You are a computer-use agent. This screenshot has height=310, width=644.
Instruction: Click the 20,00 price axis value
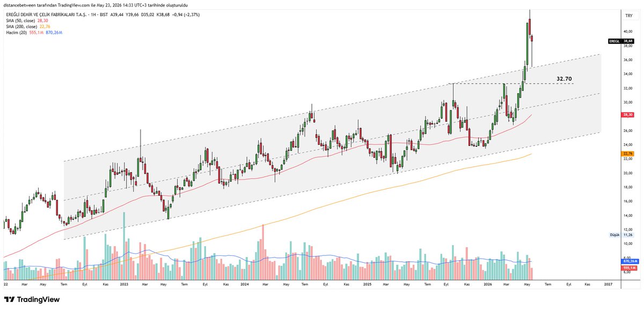[628, 173]
